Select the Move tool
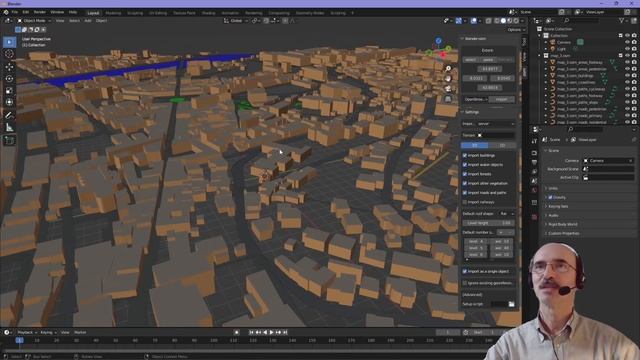640x360 pixels. 9,67
